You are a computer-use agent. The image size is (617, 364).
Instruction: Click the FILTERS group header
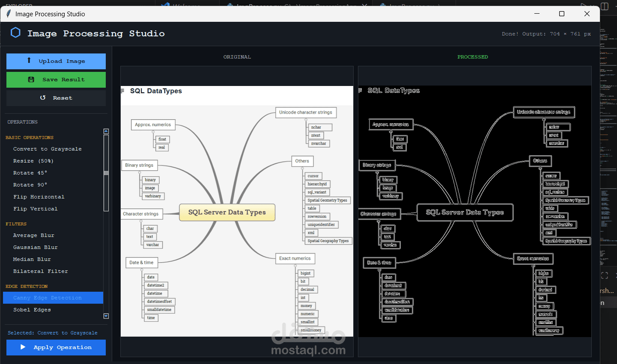pos(16,224)
